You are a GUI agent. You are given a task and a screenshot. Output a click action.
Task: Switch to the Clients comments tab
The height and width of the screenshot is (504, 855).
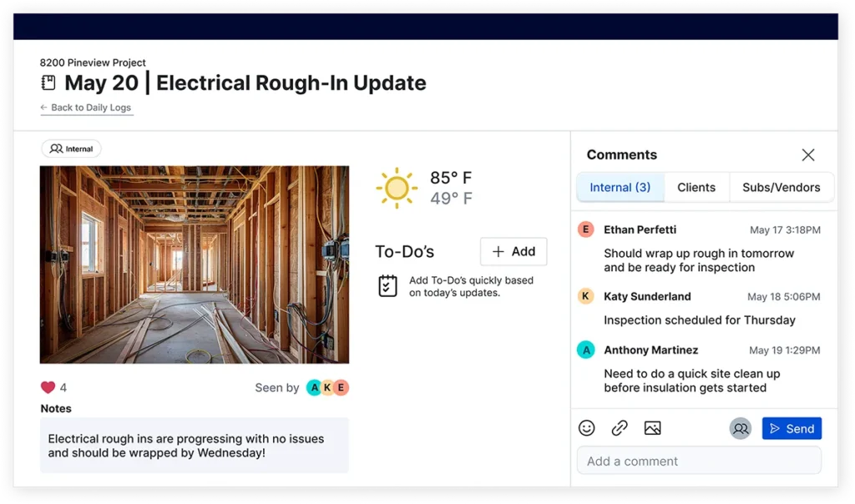(696, 188)
